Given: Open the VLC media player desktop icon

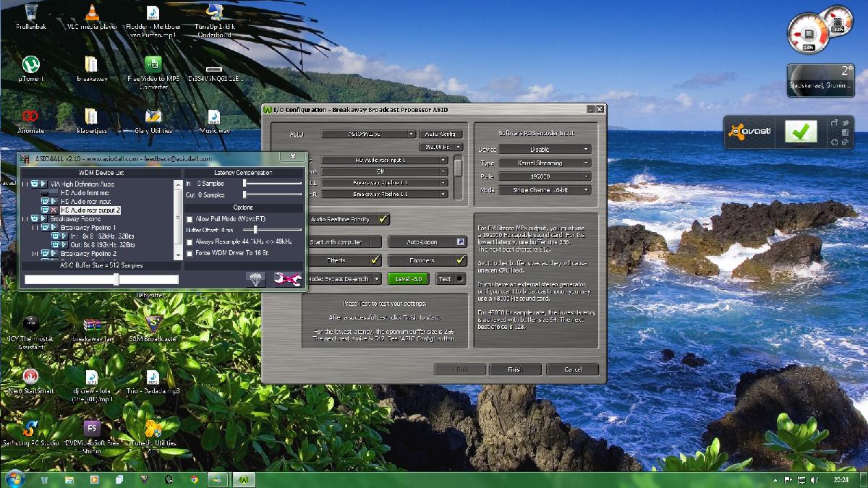Looking at the screenshot, I should click(93, 12).
